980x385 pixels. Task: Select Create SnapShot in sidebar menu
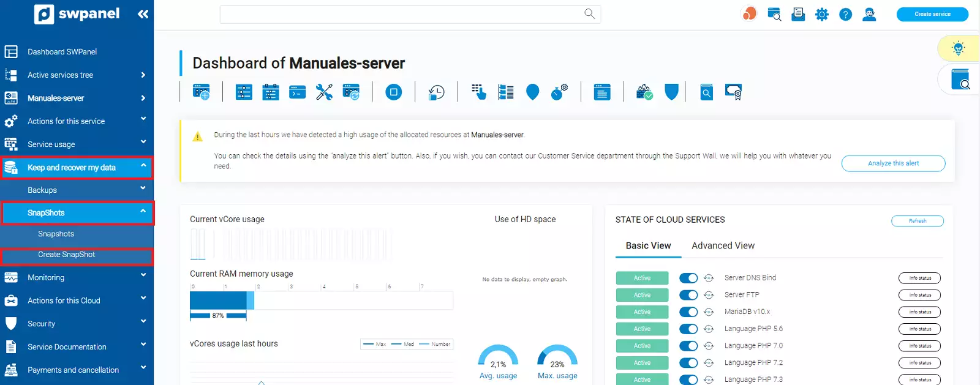click(x=67, y=255)
